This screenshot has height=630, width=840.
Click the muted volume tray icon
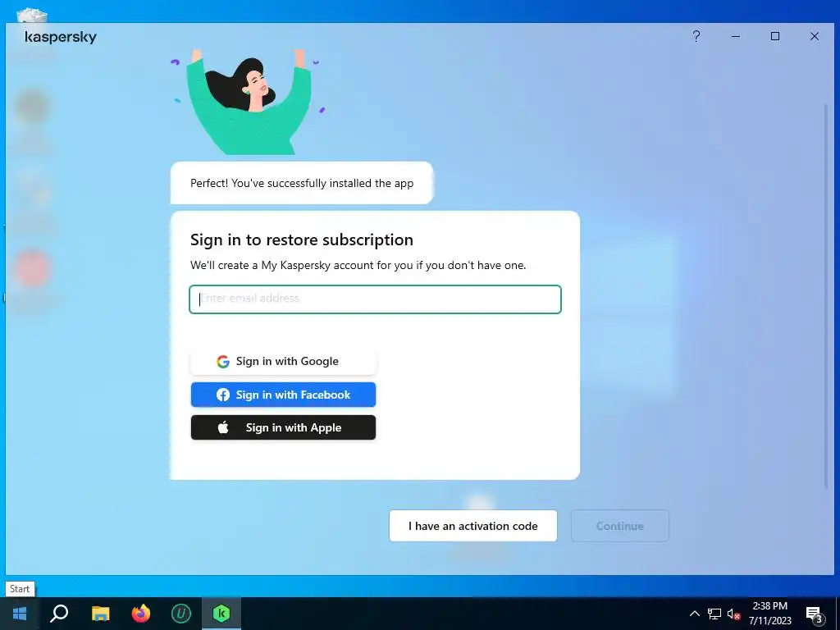point(733,614)
